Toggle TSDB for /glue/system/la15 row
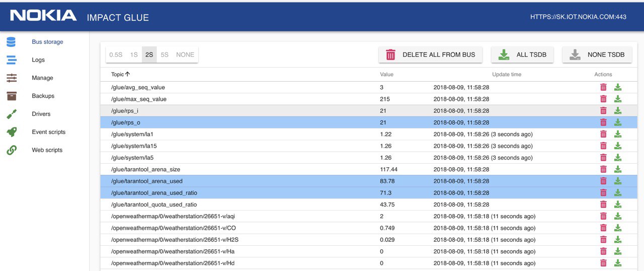This screenshot has height=271, width=644. pos(618,146)
